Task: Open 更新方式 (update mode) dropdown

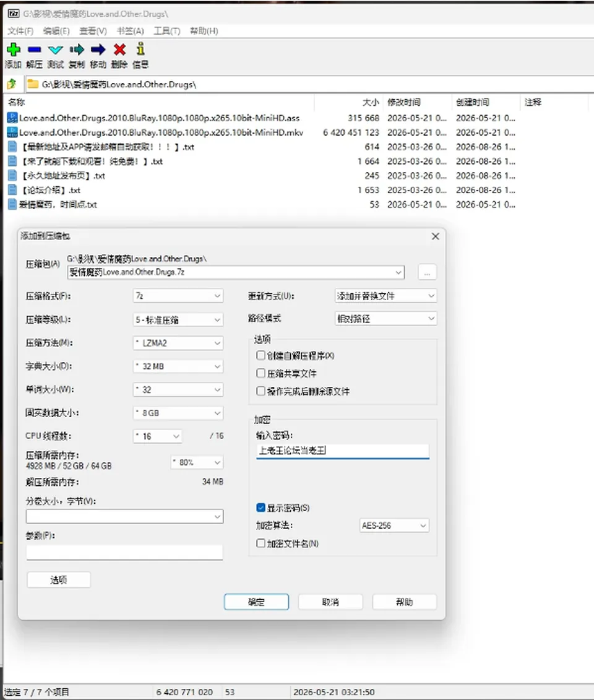Action: (385, 296)
